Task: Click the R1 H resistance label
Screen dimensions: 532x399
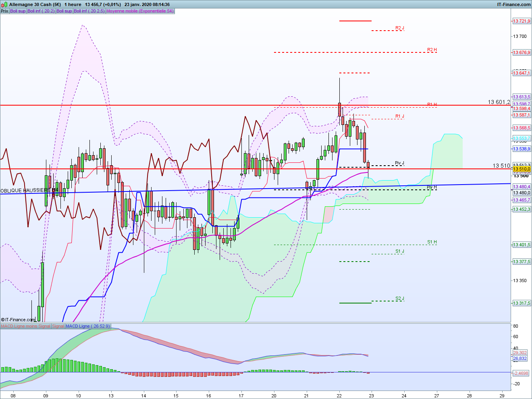Action: (432, 105)
